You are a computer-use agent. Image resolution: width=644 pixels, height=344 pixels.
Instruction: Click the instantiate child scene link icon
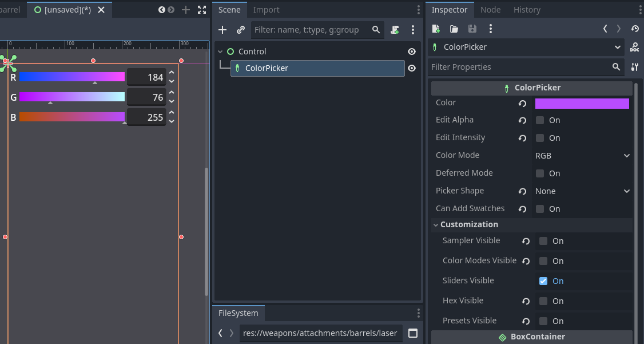point(241,30)
